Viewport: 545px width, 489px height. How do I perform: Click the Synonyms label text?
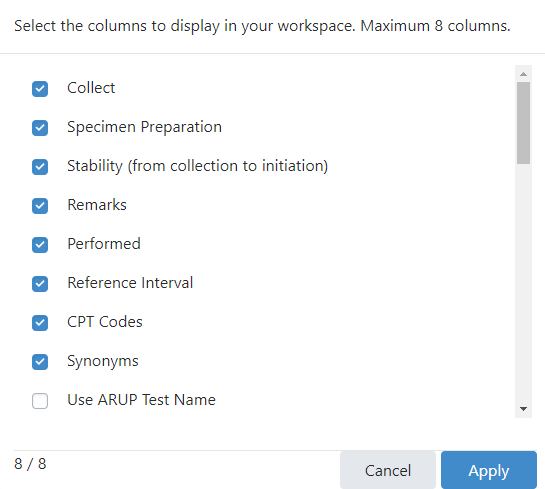103,361
